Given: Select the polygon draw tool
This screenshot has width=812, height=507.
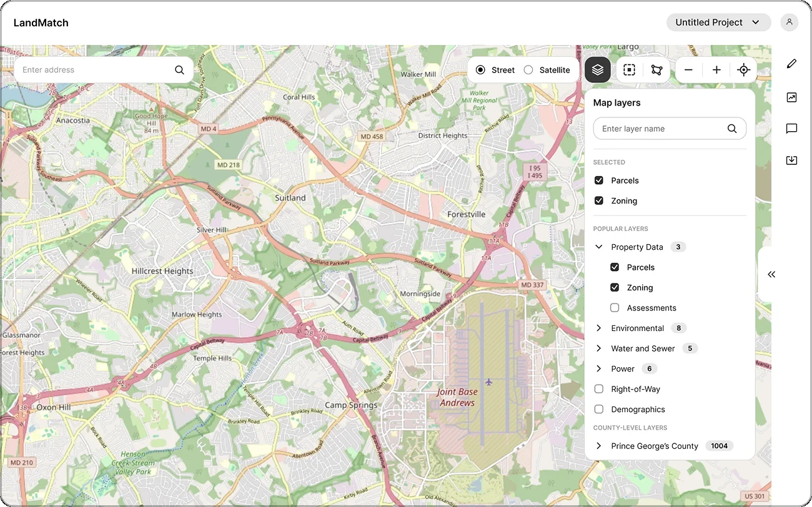Looking at the screenshot, I should (656, 70).
